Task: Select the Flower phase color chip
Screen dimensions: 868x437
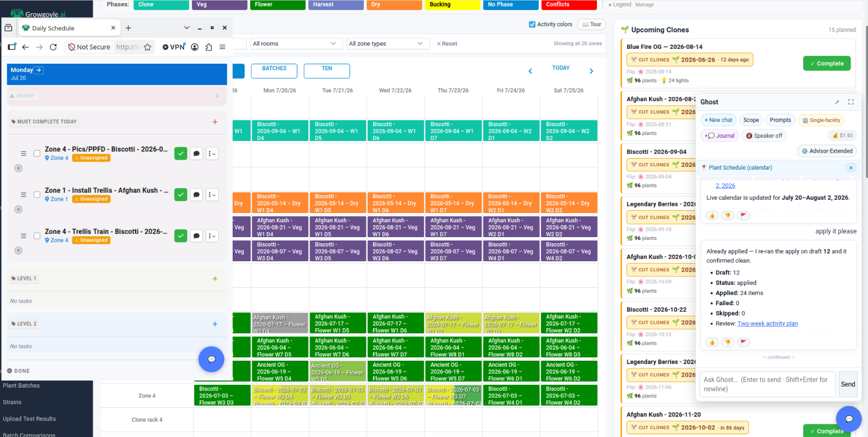Action: click(279, 4)
